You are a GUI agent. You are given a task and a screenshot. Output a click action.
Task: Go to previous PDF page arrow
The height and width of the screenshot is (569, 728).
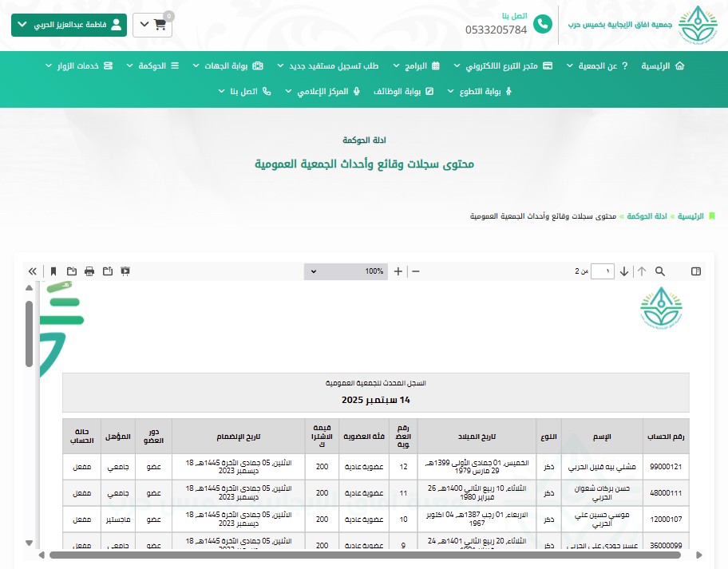642,271
